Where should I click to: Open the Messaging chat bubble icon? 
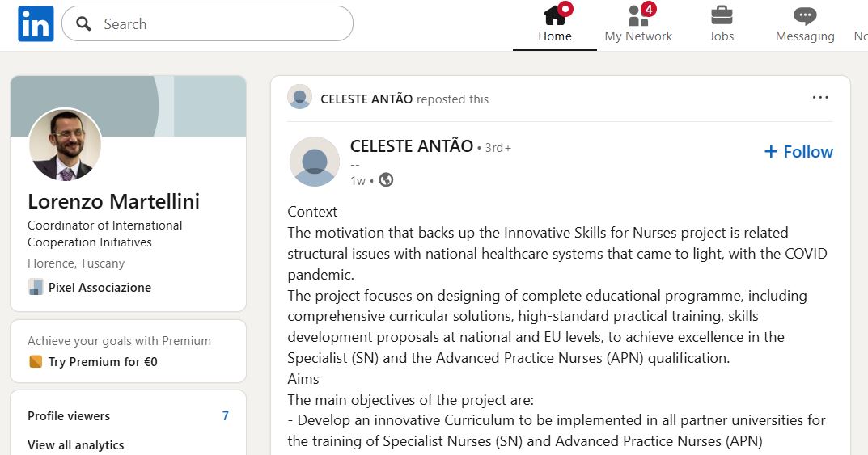click(x=804, y=15)
